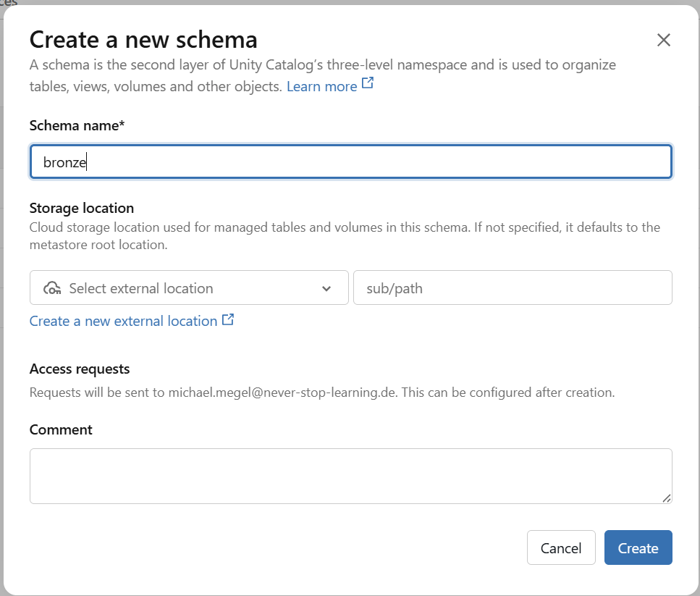700x596 pixels.
Task: Click the Comment label
Action: [61, 429]
